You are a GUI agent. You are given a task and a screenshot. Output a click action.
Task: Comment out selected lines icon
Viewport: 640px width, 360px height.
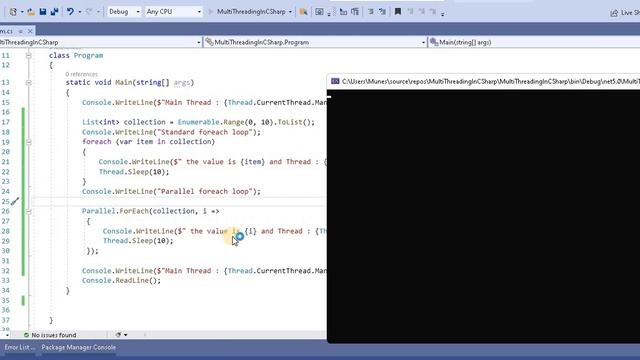(x=371, y=12)
